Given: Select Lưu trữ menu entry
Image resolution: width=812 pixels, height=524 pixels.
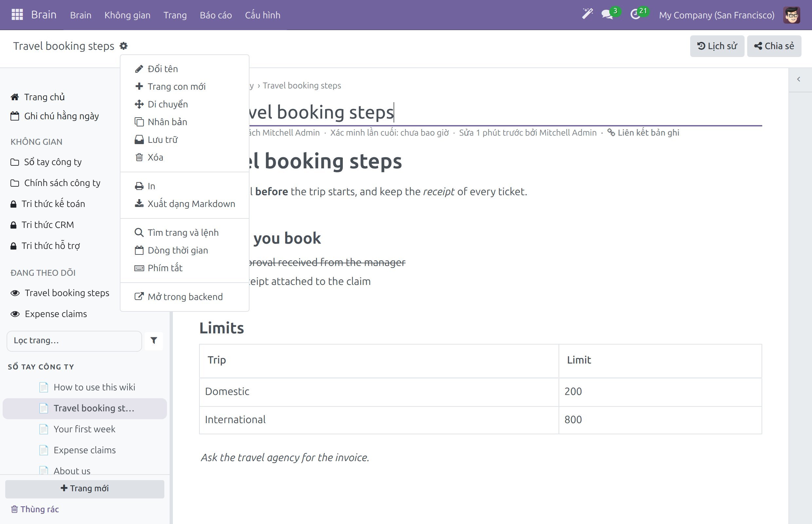Looking at the screenshot, I should 185,140.
